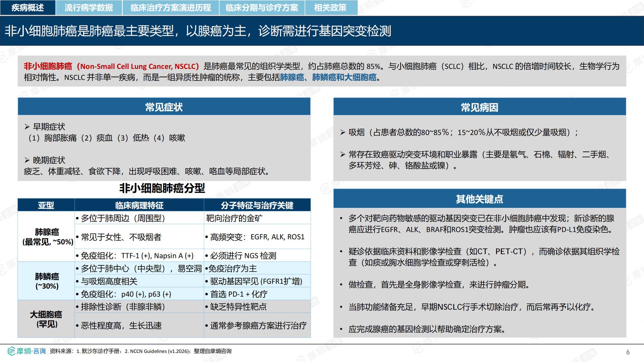
Task: Select the 与吸烟高度相关 cell
Action: [139, 281]
